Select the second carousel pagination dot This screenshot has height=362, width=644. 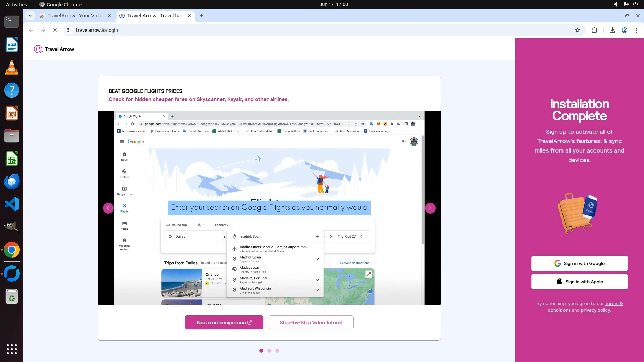pyautogui.click(x=269, y=351)
